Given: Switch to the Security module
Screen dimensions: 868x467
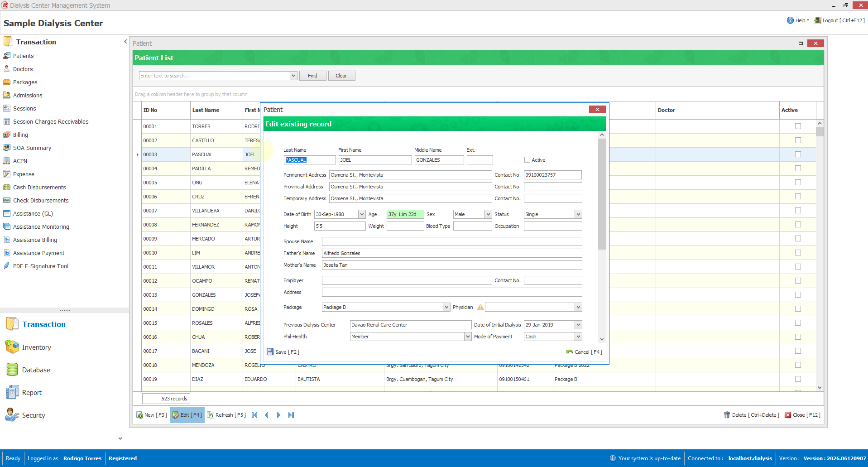Looking at the screenshot, I should tap(26, 415).
